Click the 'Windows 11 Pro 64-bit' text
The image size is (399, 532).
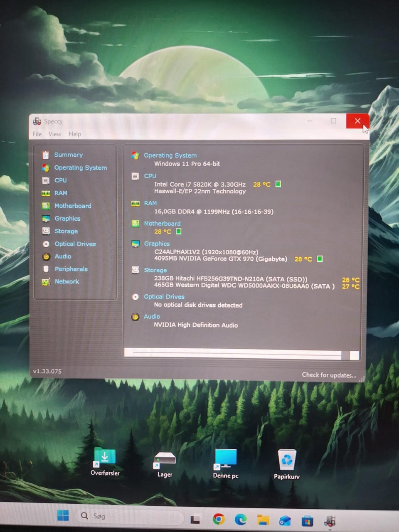coord(187,164)
